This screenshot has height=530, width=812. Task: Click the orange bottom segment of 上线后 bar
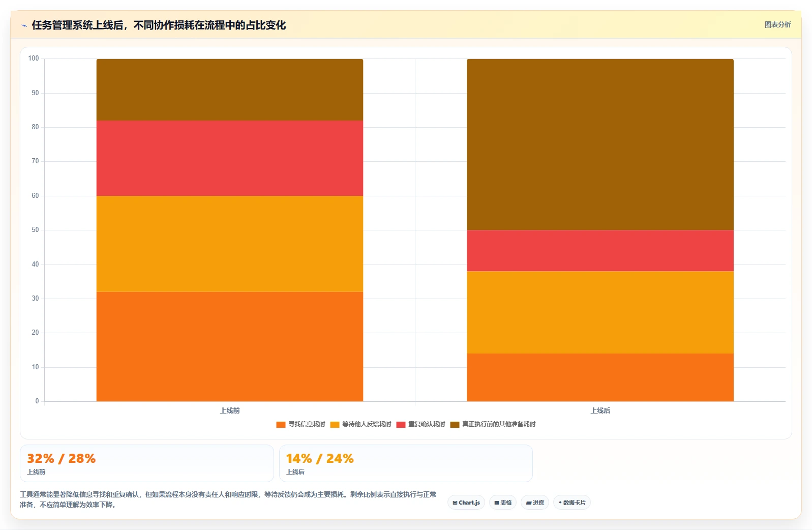coord(600,377)
